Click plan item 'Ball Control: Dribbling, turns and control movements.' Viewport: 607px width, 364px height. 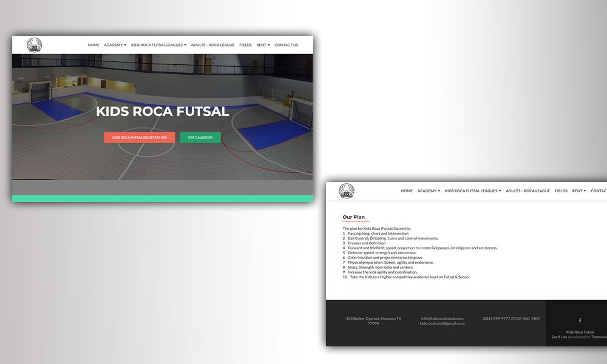(x=393, y=238)
